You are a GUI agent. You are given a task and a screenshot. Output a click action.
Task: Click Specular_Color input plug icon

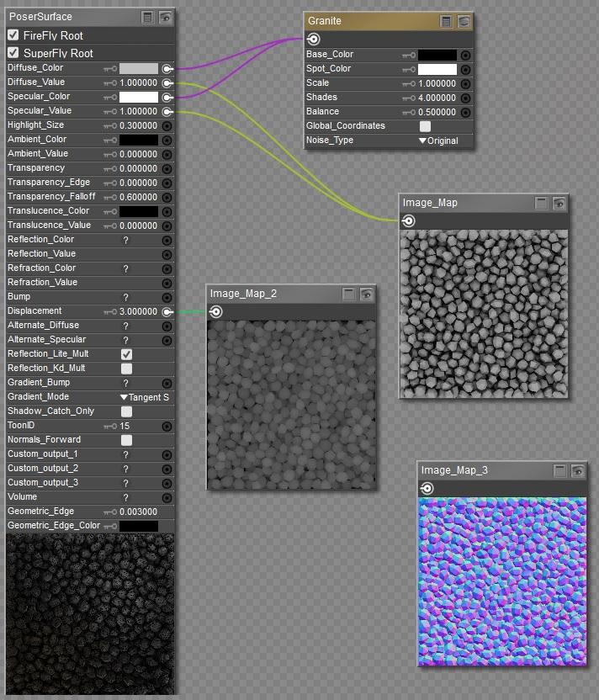(167, 98)
